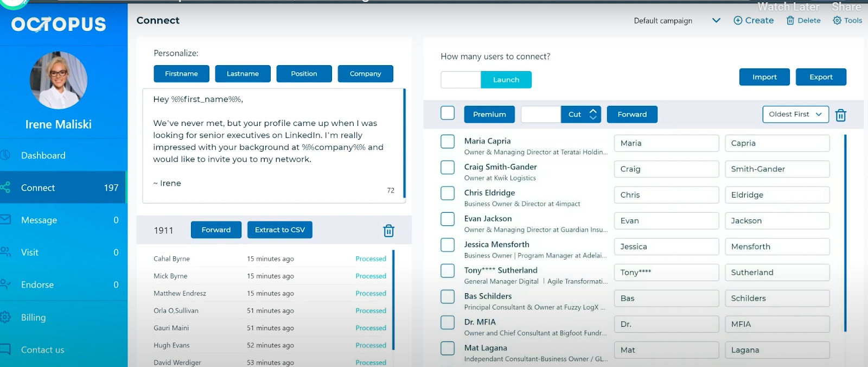Click the Delete trash icon in header
Viewport: 868px width, 367px height.
coord(790,21)
